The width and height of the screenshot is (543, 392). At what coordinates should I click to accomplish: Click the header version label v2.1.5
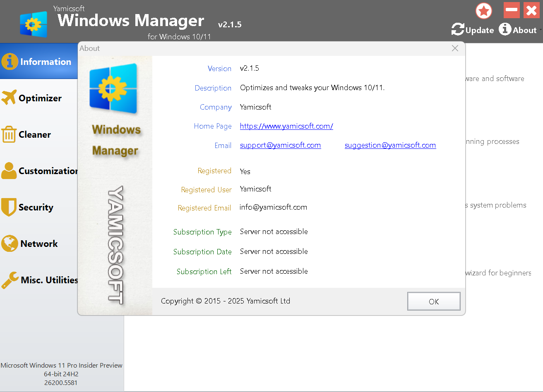point(230,24)
